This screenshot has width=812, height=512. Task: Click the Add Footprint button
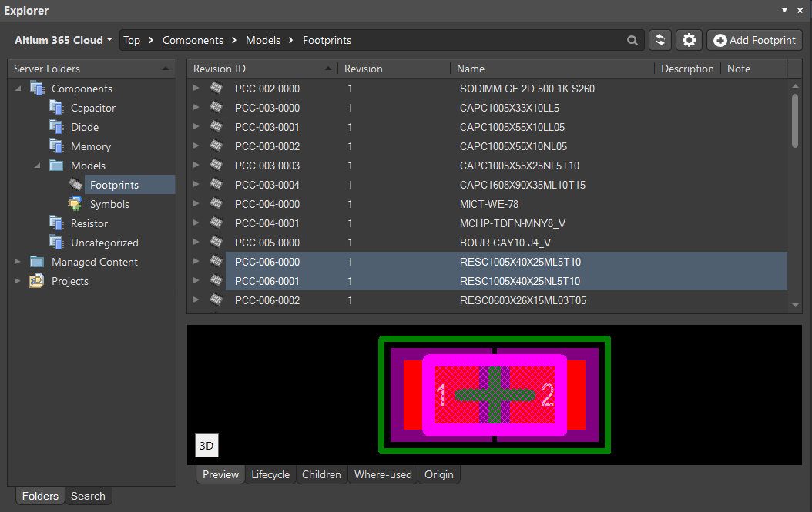pyautogui.click(x=754, y=40)
